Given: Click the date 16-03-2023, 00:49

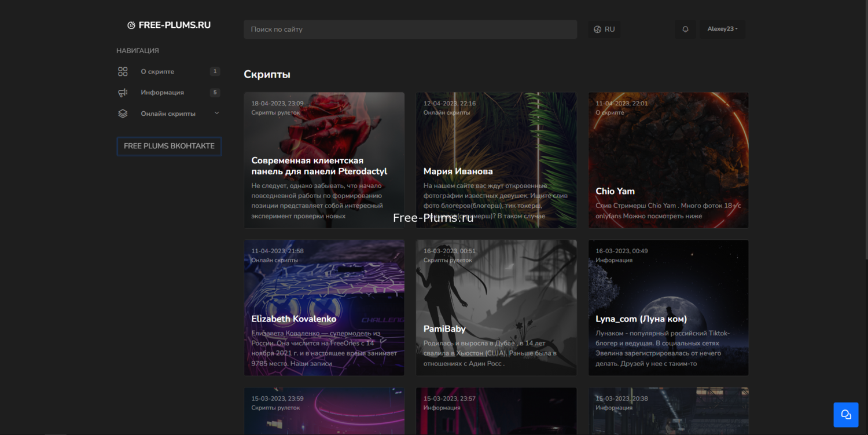Looking at the screenshot, I should click(621, 251).
